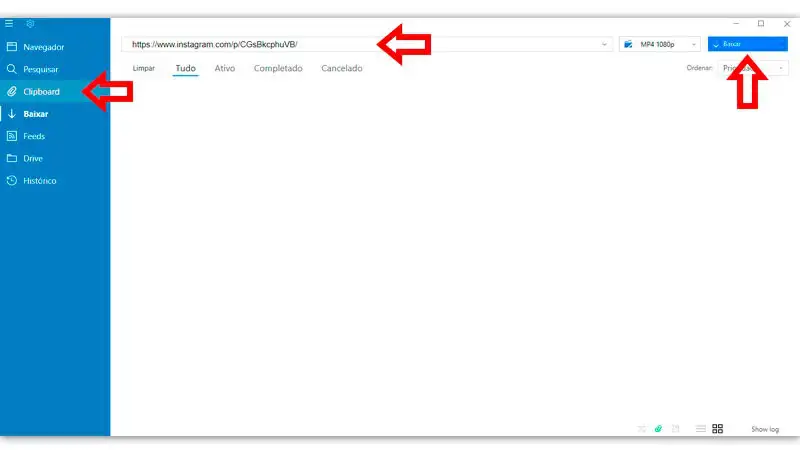Minimize the downloader window
This screenshot has width=800, height=450.
(x=736, y=23)
